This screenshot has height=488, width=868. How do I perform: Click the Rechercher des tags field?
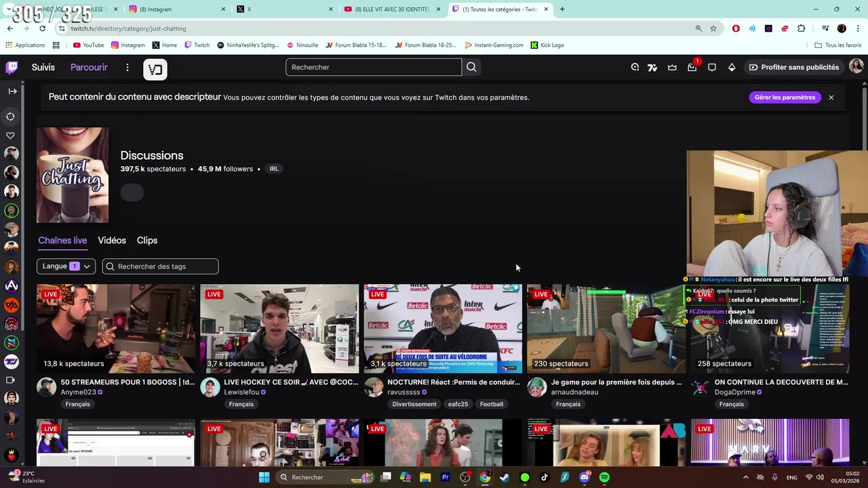click(x=161, y=266)
